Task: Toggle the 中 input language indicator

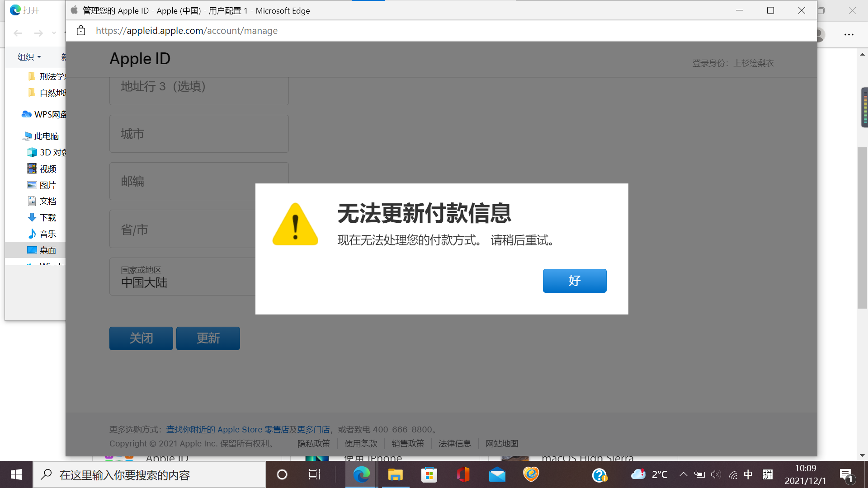Action: 748,474
